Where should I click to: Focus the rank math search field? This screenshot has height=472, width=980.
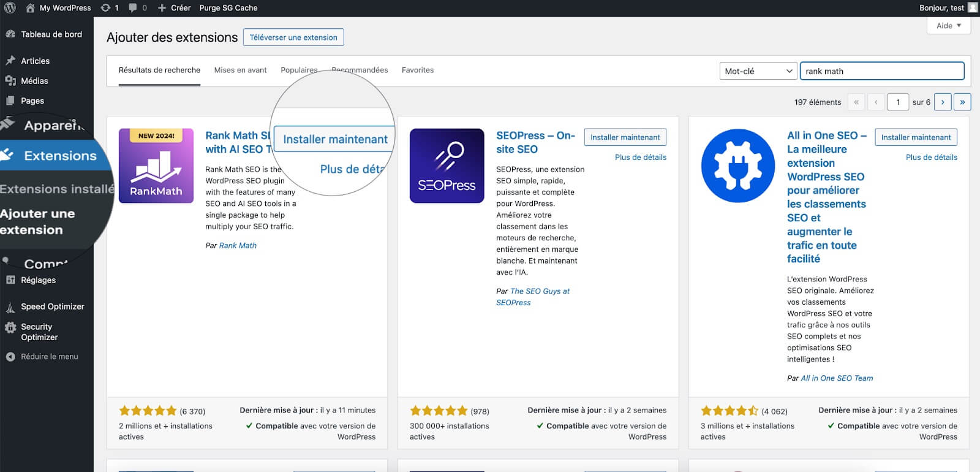[882, 71]
